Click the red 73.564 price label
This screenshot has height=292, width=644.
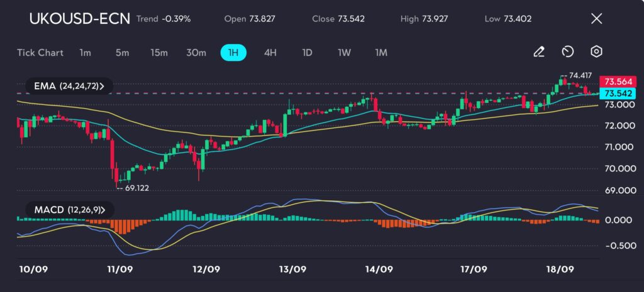point(616,82)
